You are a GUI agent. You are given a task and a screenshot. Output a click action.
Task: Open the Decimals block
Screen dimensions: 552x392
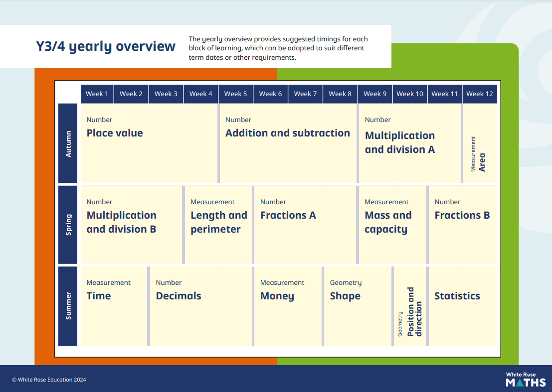pyautogui.click(x=201, y=306)
